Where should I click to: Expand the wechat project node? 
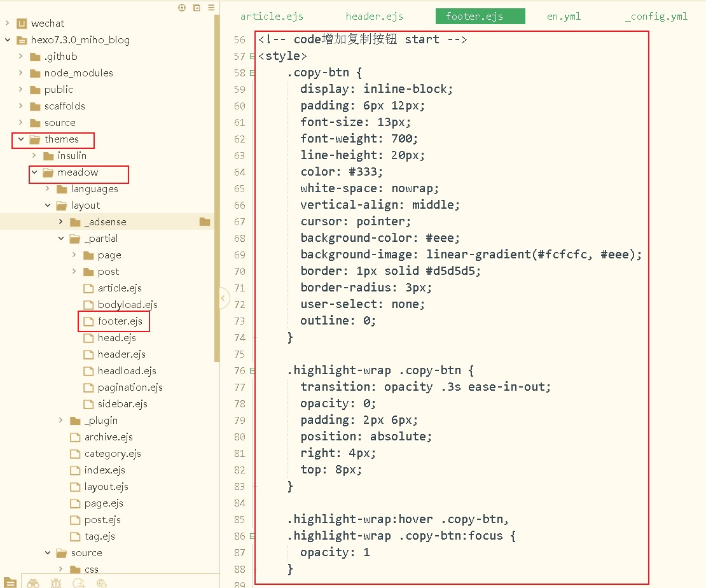coord(7,24)
